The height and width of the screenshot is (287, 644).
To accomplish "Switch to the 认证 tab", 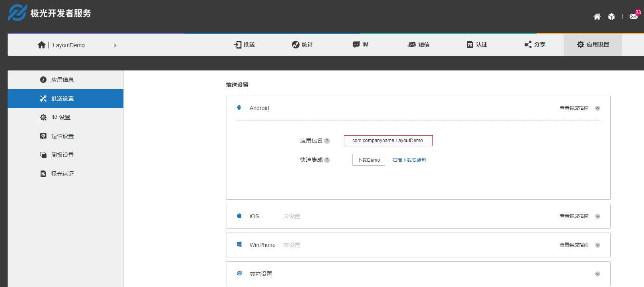I will 477,44.
